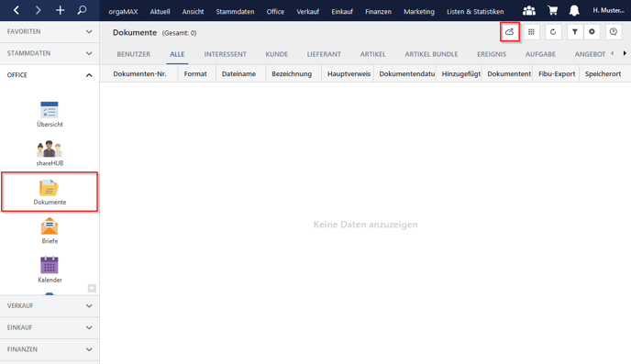Open the Marketing menu
The image size is (631, 364).
tap(419, 12)
